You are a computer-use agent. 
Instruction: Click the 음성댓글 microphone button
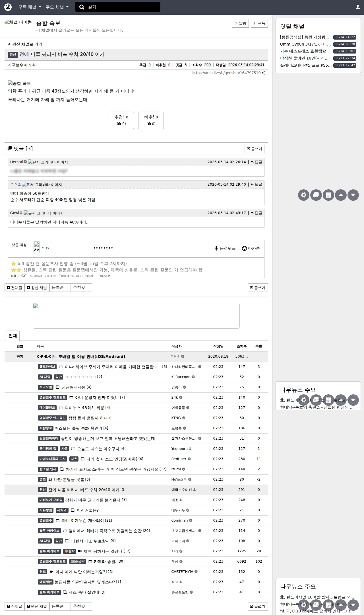[x=225, y=248]
